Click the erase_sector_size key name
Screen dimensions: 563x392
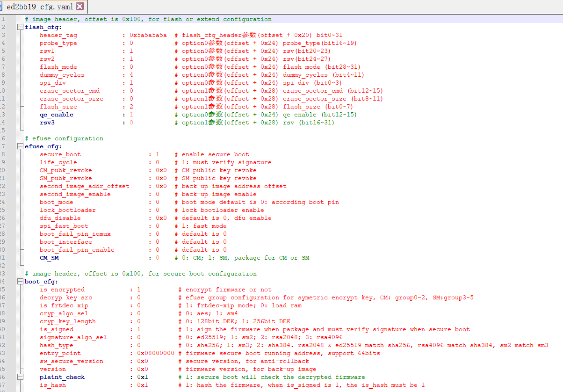click(72, 99)
